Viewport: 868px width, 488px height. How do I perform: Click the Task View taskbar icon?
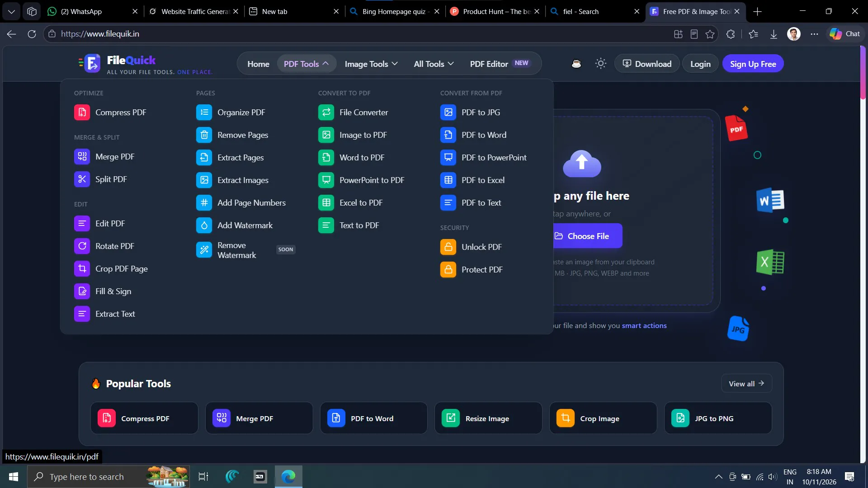(203, 477)
